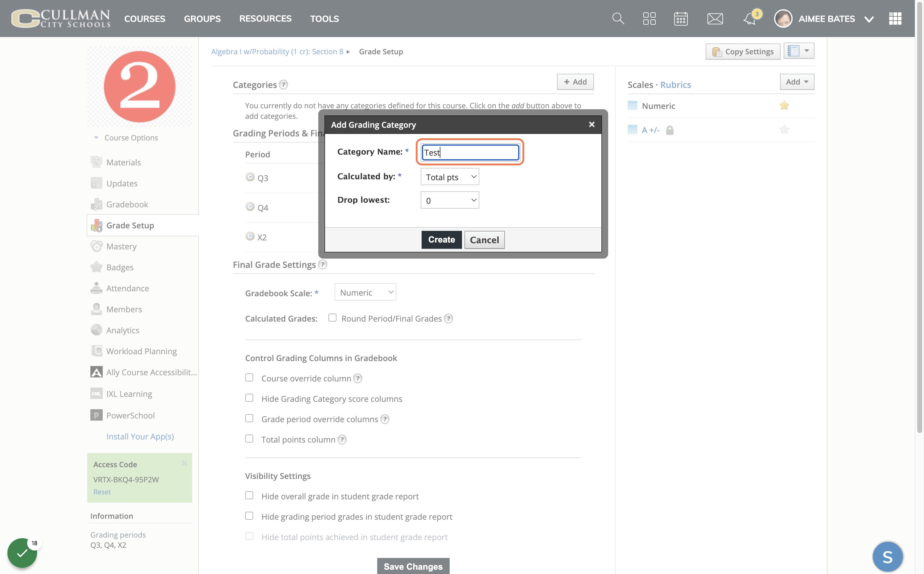
Task: Click the Create button
Action: pyautogui.click(x=442, y=240)
